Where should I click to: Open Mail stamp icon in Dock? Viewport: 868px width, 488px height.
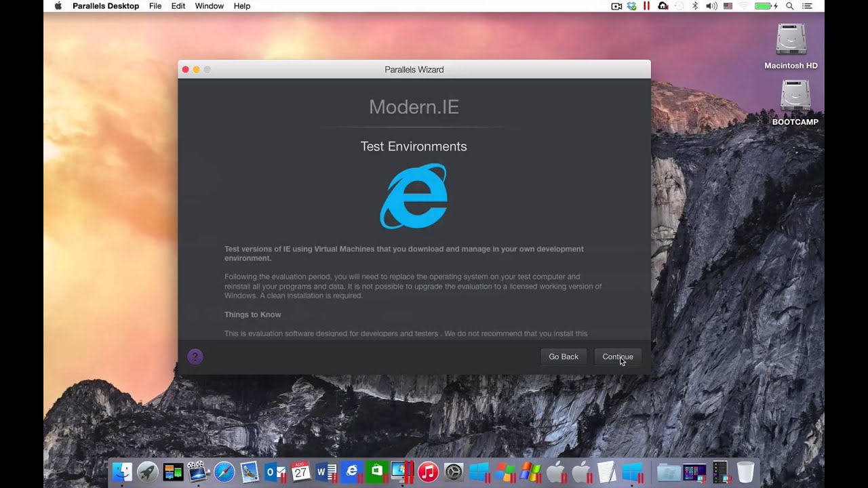click(250, 472)
